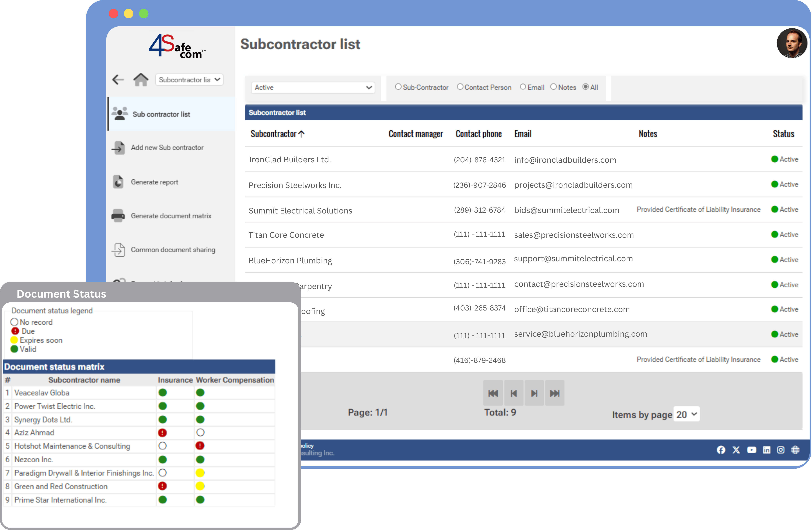Click Active status for service@bluehorizonplumbing.com row
Screen dimensions: 812x530
784,334
